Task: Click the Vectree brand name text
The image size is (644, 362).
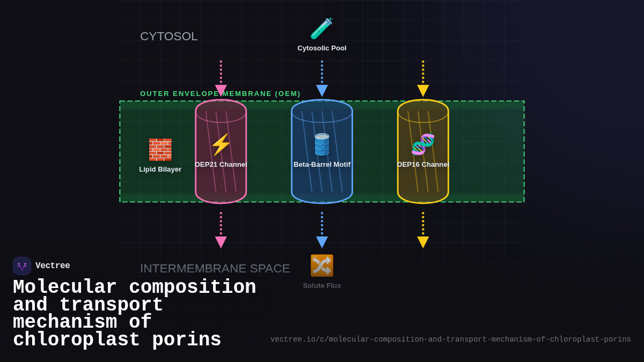Action: [x=53, y=265]
